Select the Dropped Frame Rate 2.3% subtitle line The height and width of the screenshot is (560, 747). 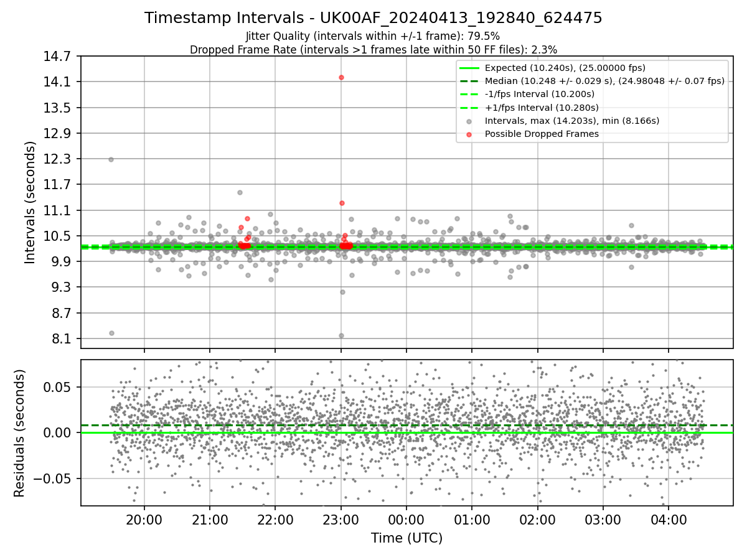coord(374,49)
